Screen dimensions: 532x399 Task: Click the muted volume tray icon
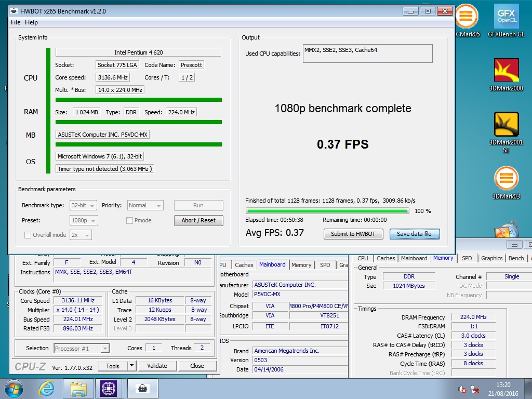point(462,390)
